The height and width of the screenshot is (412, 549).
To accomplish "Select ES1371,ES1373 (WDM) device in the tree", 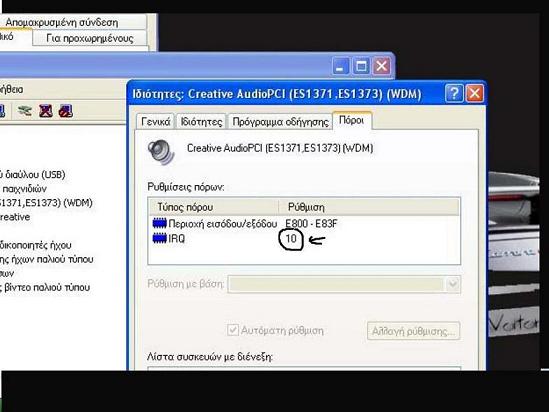I will tap(46, 203).
